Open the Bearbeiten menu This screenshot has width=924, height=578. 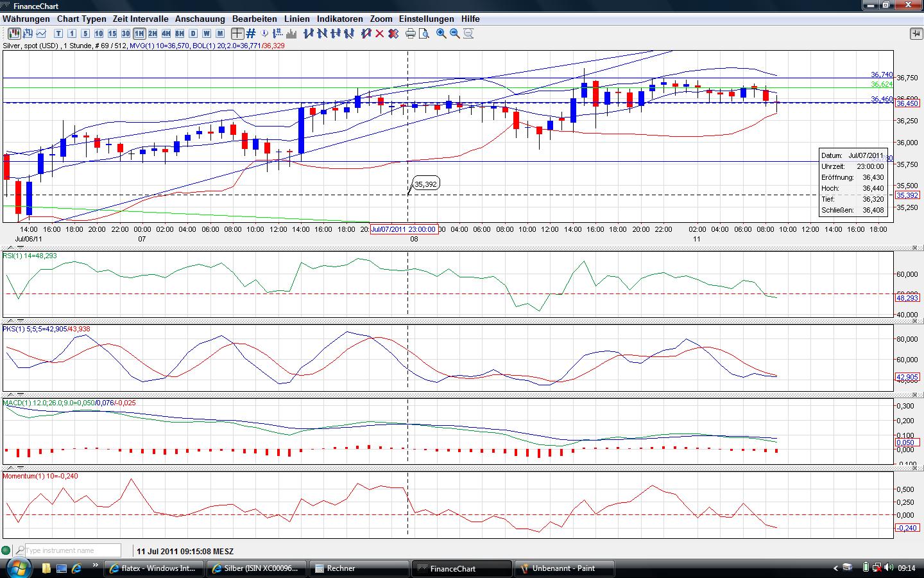tap(255, 19)
